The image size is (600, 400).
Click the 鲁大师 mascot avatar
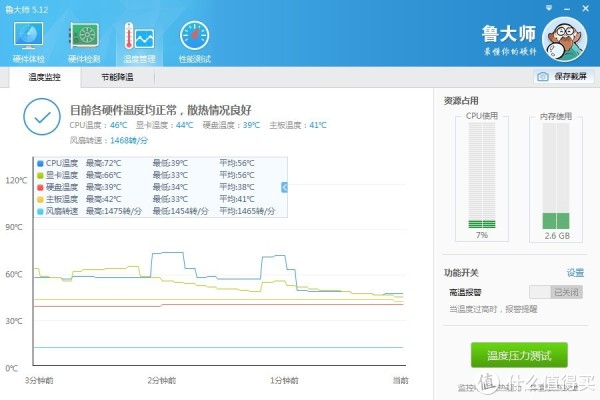564,39
